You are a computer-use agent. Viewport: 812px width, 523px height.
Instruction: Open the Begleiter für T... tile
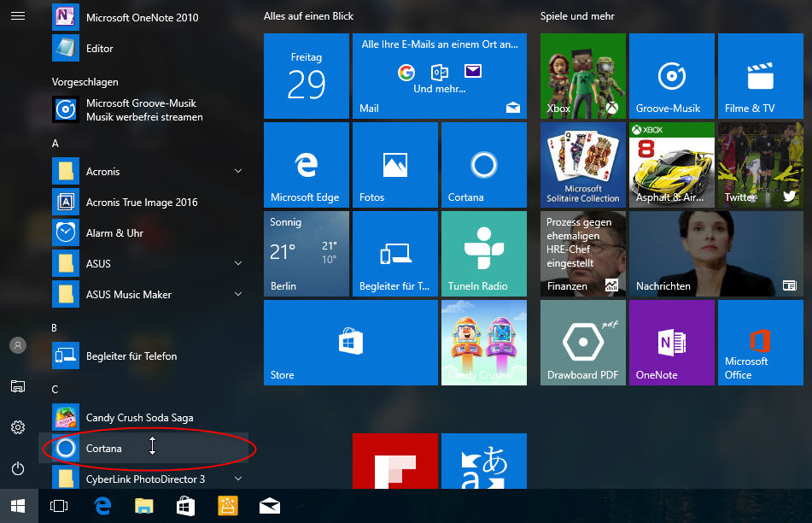(395, 254)
